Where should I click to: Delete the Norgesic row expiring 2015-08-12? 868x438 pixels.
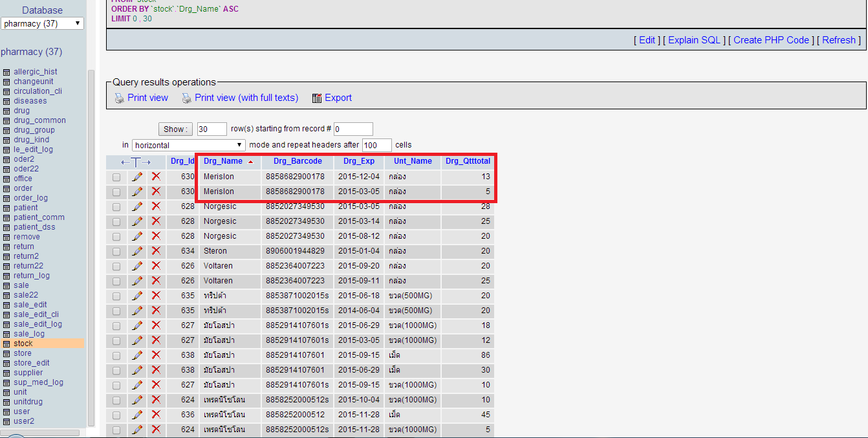pos(156,236)
